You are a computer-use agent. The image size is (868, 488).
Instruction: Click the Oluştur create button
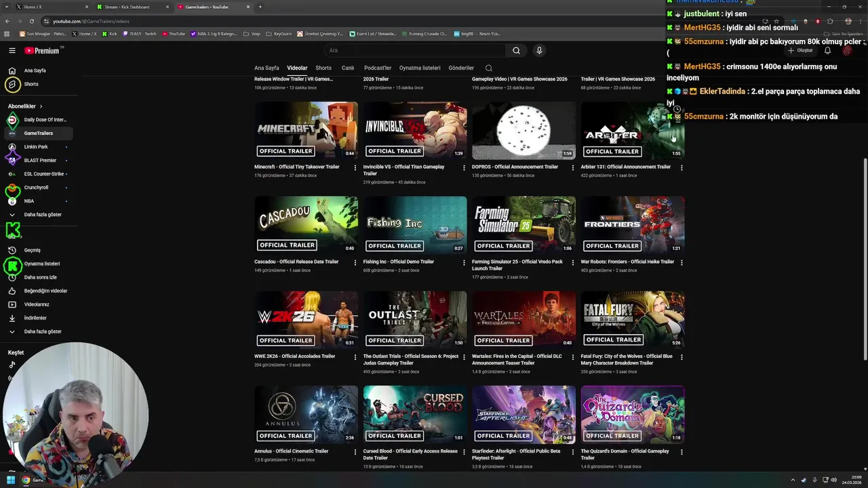click(x=800, y=50)
